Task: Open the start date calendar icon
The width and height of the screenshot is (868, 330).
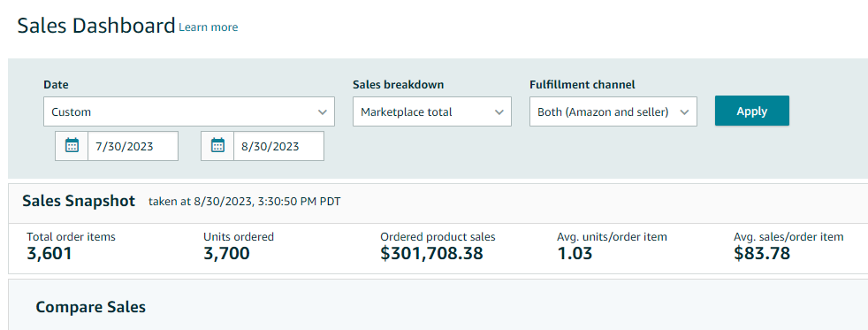Action: coord(72,146)
